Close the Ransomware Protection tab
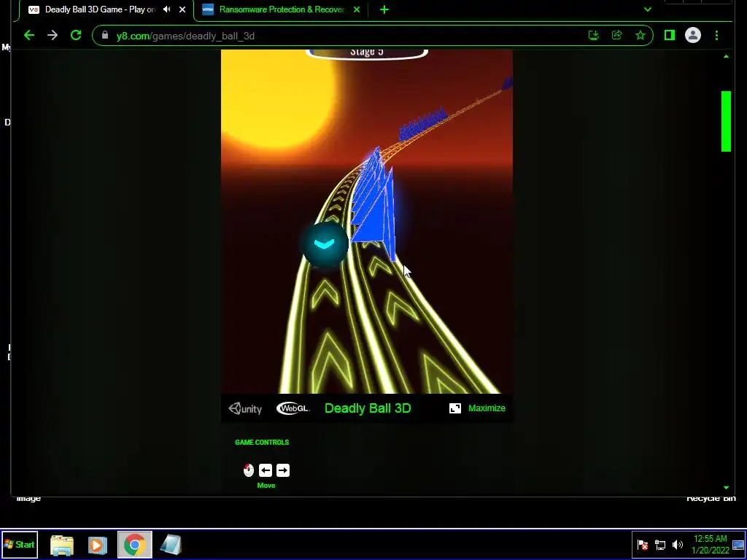 pyautogui.click(x=356, y=9)
